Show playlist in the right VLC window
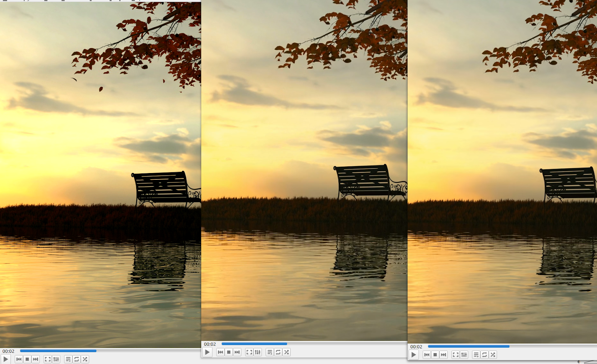This screenshot has width=597, height=364. click(x=476, y=355)
